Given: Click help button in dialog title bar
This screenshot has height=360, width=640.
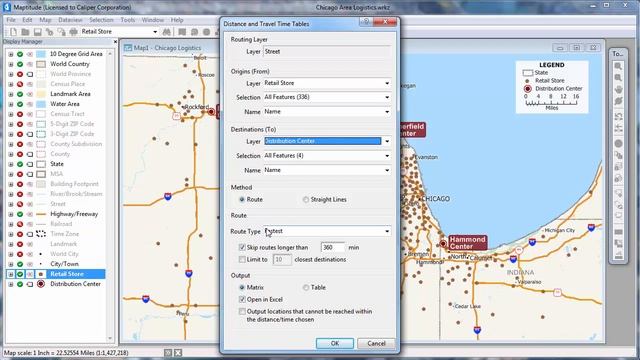Looking at the screenshot, I should pyautogui.click(x=366, y=21).
